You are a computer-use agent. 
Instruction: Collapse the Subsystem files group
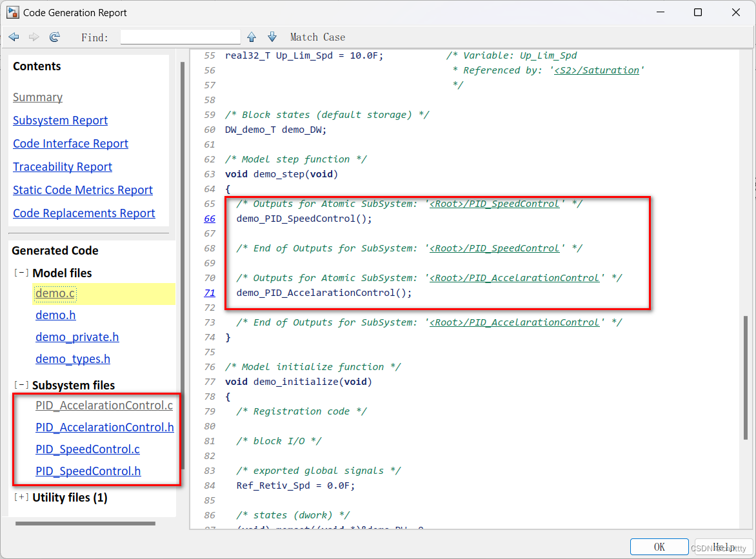pos(21,385)
